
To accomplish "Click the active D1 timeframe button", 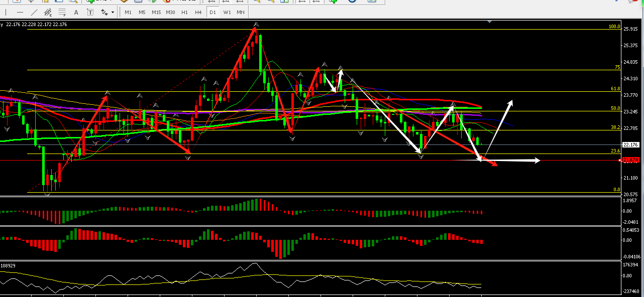I will click(212, 12).
